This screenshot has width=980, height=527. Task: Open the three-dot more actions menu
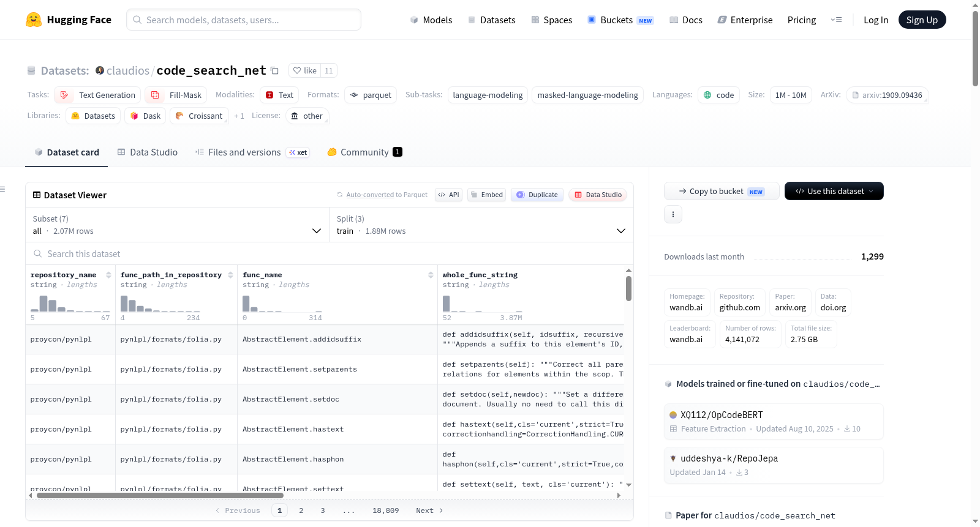click(673, 214)
